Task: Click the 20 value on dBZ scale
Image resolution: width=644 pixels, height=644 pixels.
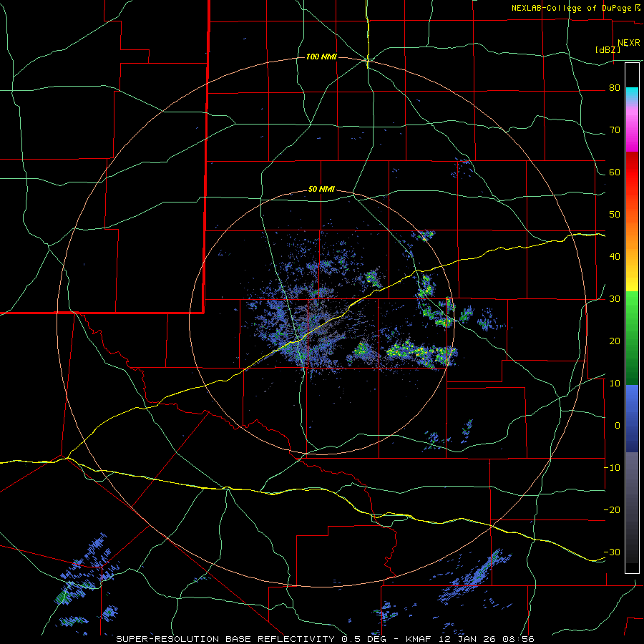Action: 615,341
